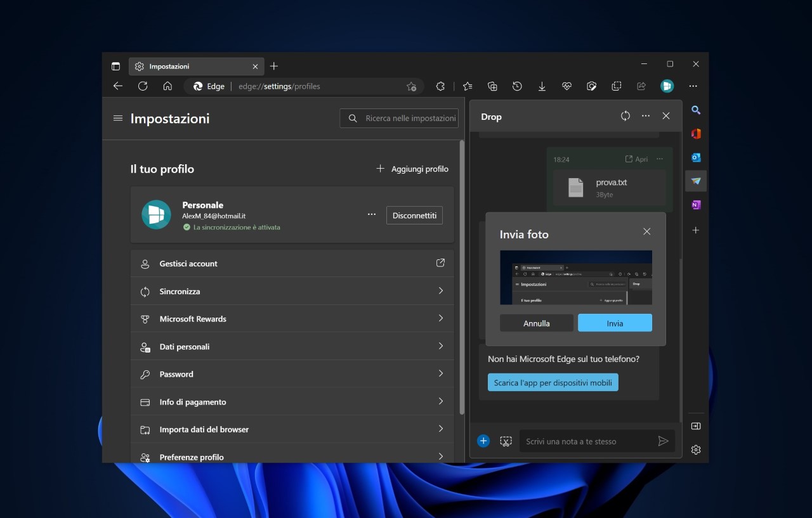The height and width of the screenshot is (518, 812).
Task: Click the settings page vertical scrollbar
Action: 461,278
